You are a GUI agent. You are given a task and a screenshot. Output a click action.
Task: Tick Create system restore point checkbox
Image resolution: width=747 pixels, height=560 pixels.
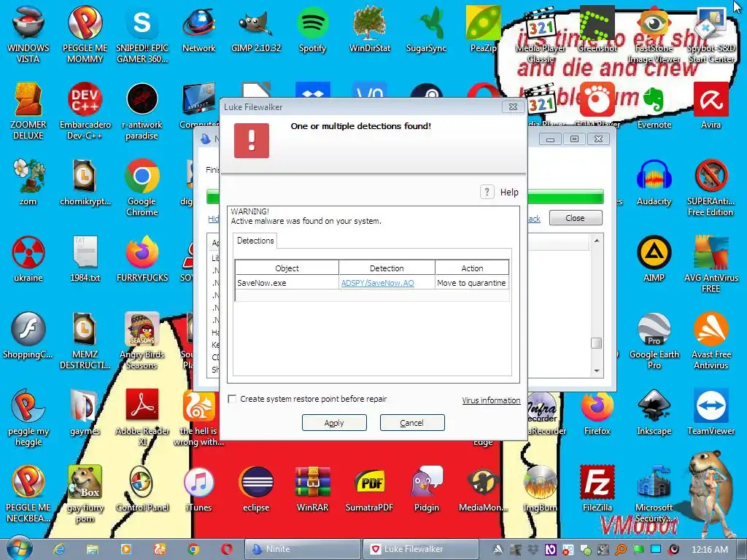pyautogui.click(x=232, y=399)
